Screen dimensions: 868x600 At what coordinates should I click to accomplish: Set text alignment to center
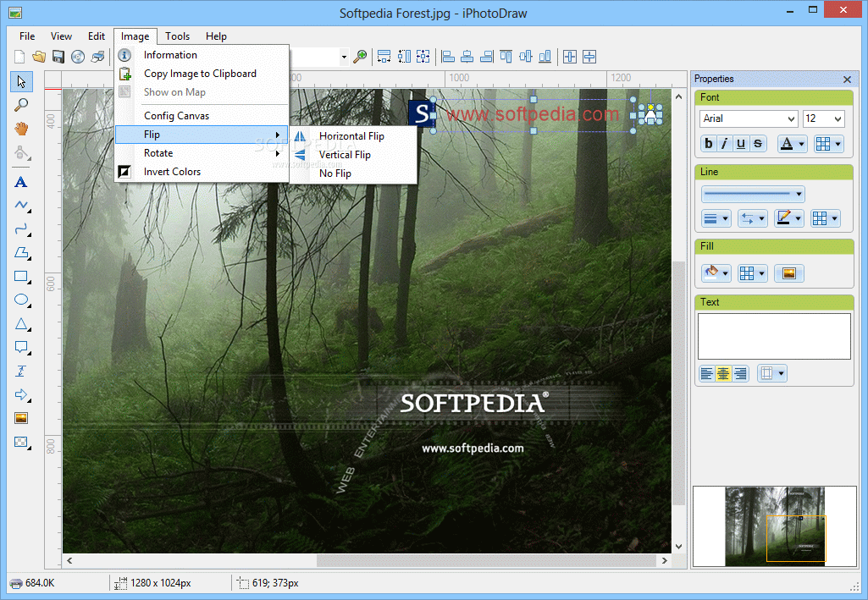click(x=723, y=374)
